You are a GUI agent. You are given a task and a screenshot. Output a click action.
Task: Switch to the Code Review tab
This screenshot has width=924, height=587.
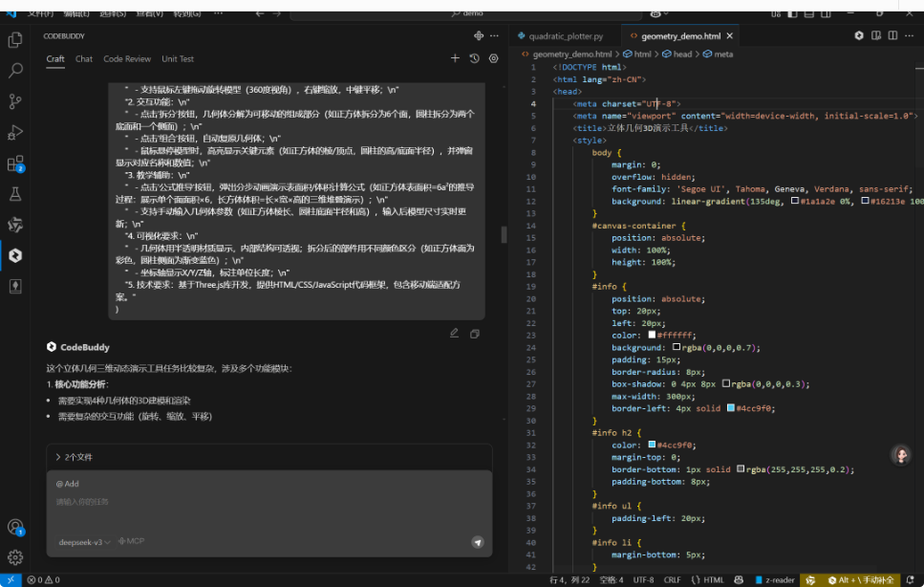(127, 59)
